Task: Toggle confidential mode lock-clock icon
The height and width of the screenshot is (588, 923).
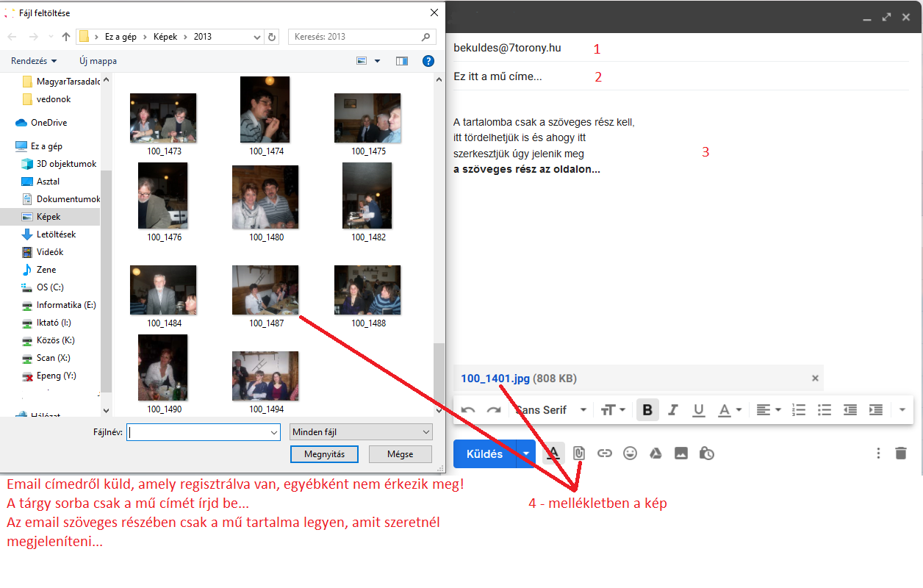Action: [707, 453]
